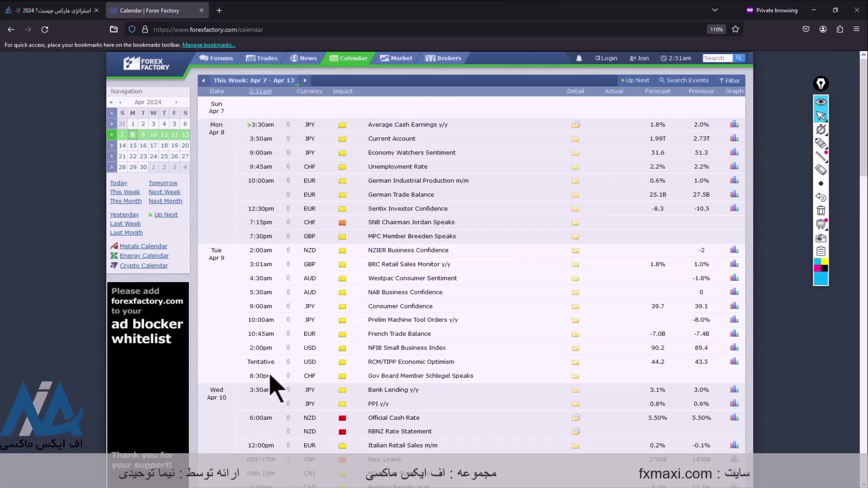Go to previous week using left arrow
Viewport: 868px width, 488px height.
[203, 80]
